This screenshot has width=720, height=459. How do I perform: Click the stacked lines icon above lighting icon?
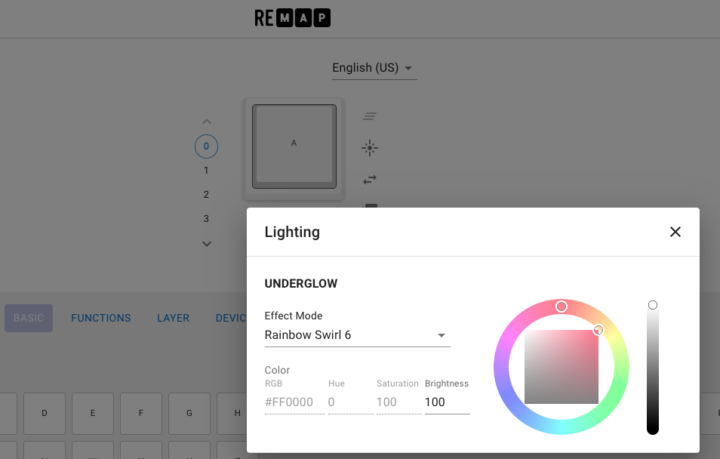pos(370,117)
